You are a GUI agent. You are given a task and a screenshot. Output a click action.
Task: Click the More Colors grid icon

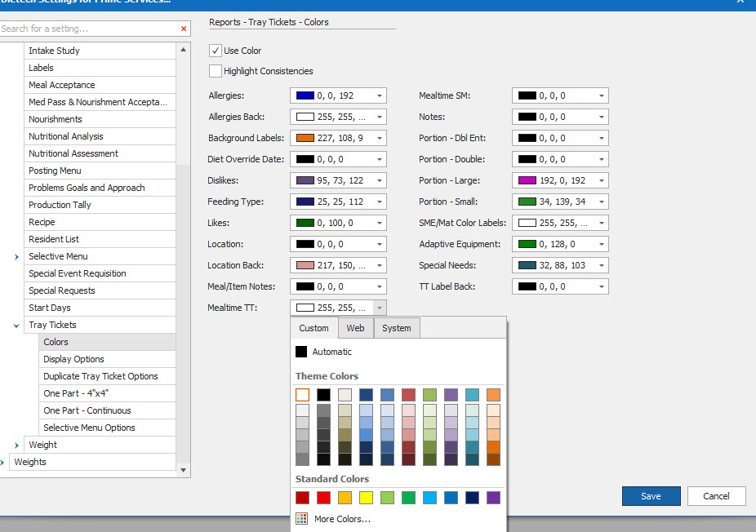point(302,519)
